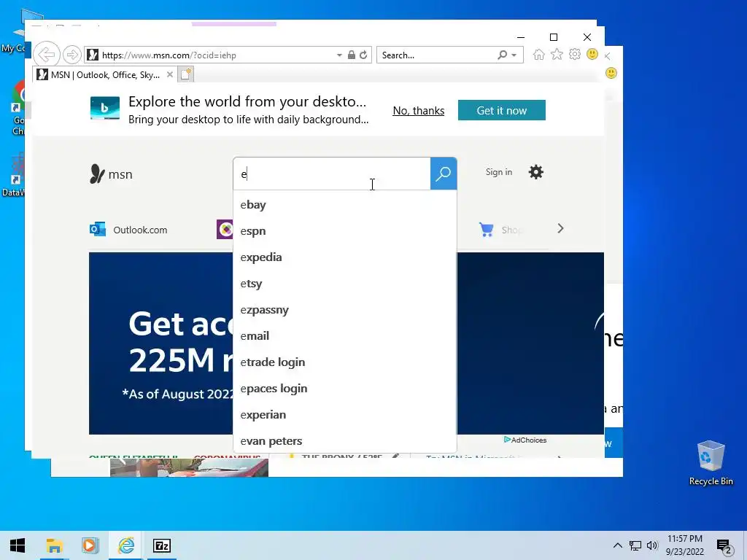Click inside the MSN search input field

click(x=332, y=174)
